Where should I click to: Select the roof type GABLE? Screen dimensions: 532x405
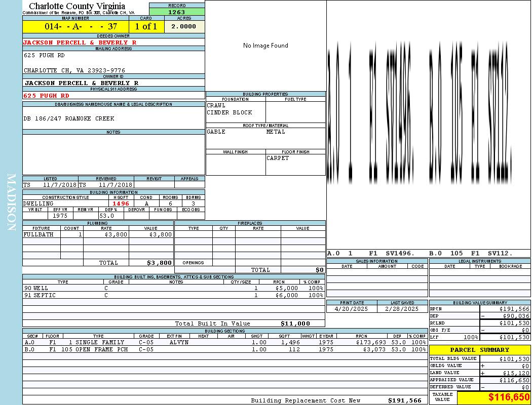coord(216,132)
